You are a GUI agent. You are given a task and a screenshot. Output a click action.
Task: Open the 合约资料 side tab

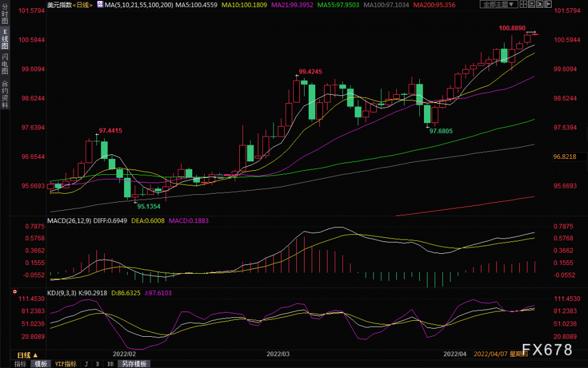pyautogui.click(x=5, y=95)
